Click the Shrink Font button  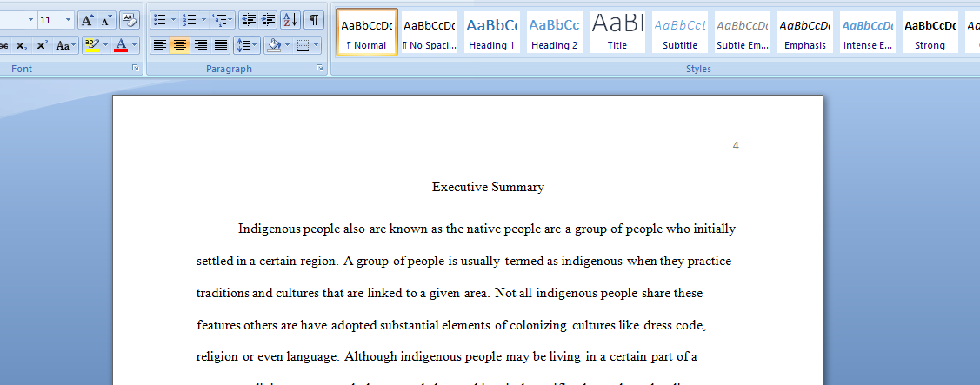pyautogui.click(x=106, y=21)
